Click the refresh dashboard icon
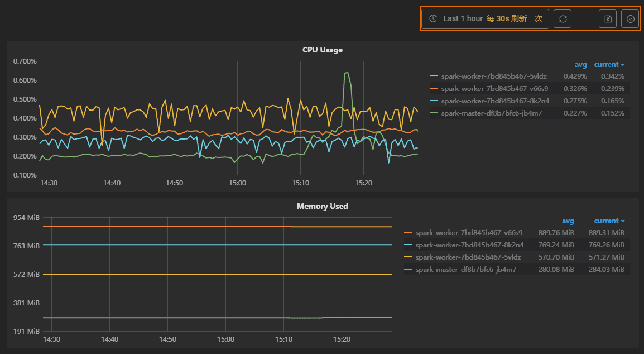 (563, 18)
